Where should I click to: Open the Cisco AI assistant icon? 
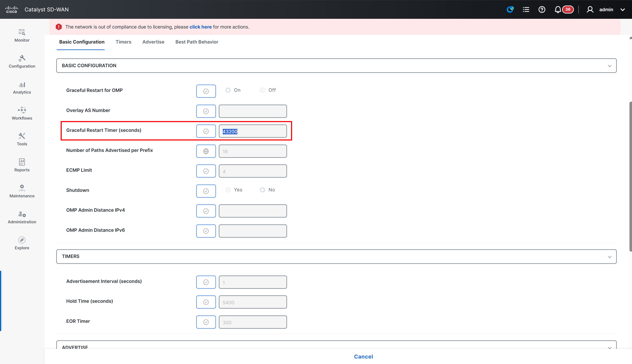[510, 10]
